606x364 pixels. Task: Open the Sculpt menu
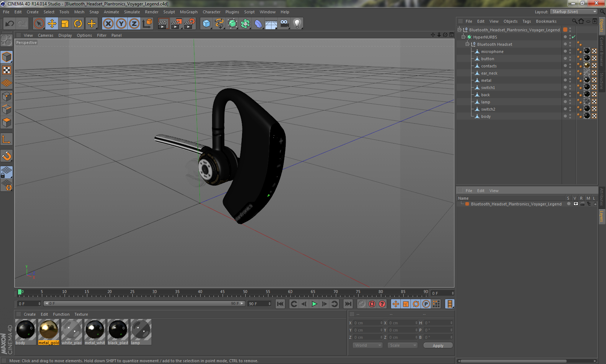pos(169,12)
